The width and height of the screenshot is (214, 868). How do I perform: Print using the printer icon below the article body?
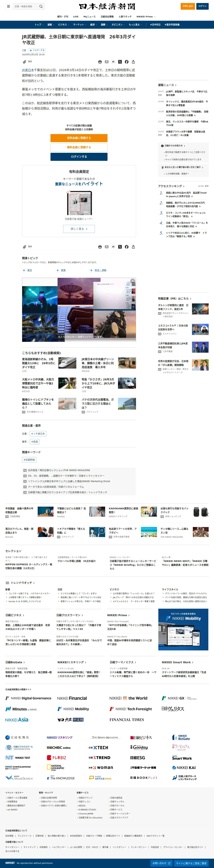coord(100,247)
